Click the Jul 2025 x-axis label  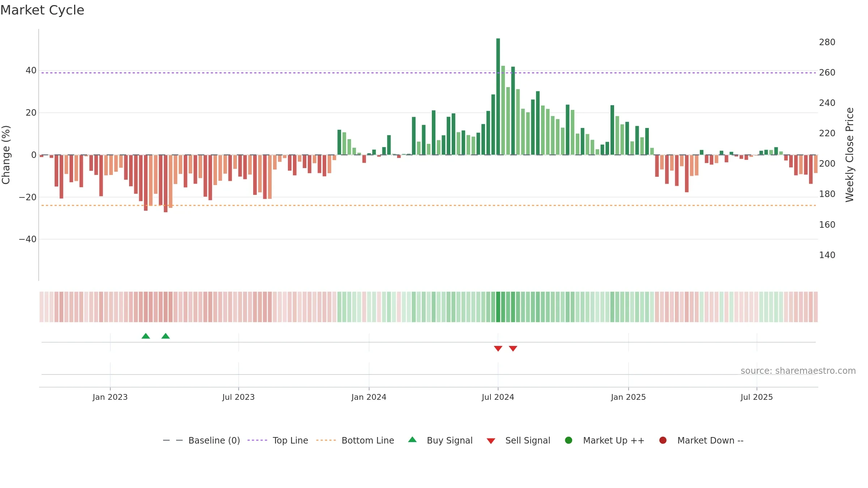point(757,397)
